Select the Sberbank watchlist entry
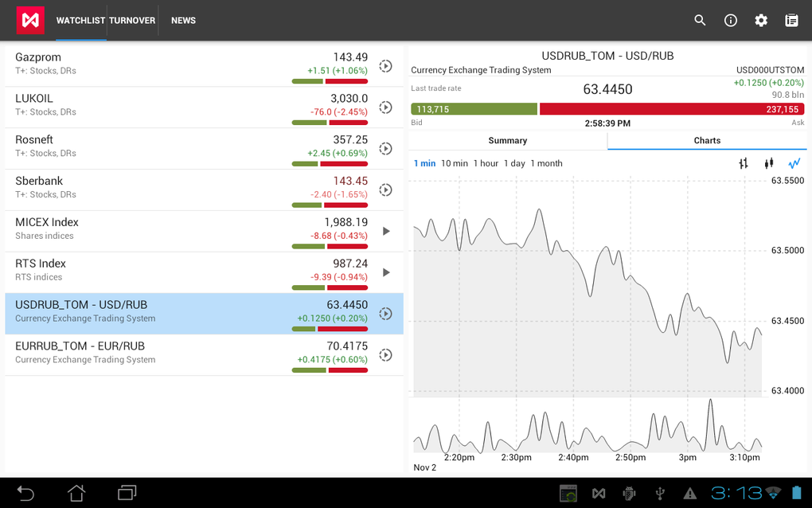Screen dimensions: 812x508 coord(204,190)
